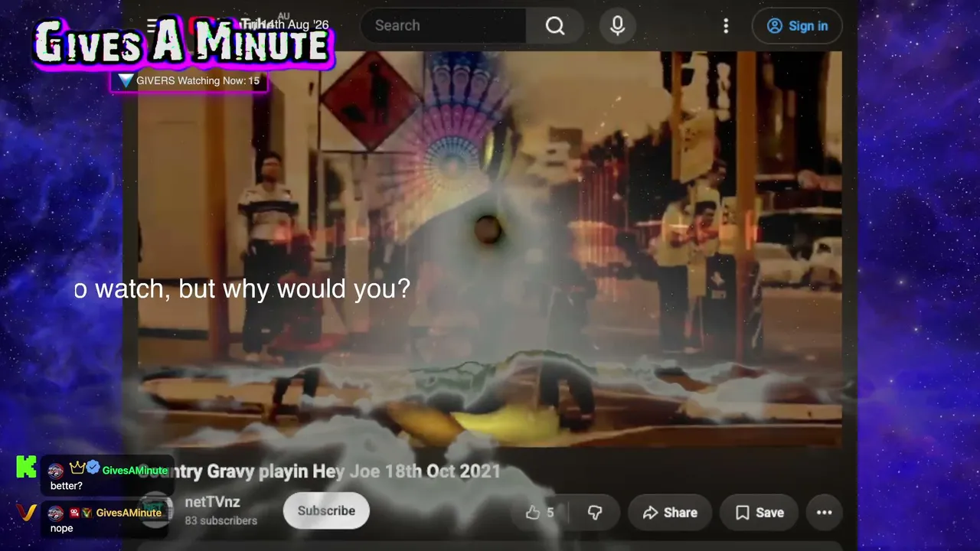
Task: Click the "83 subscribers" count
Action: coord(220,520)
